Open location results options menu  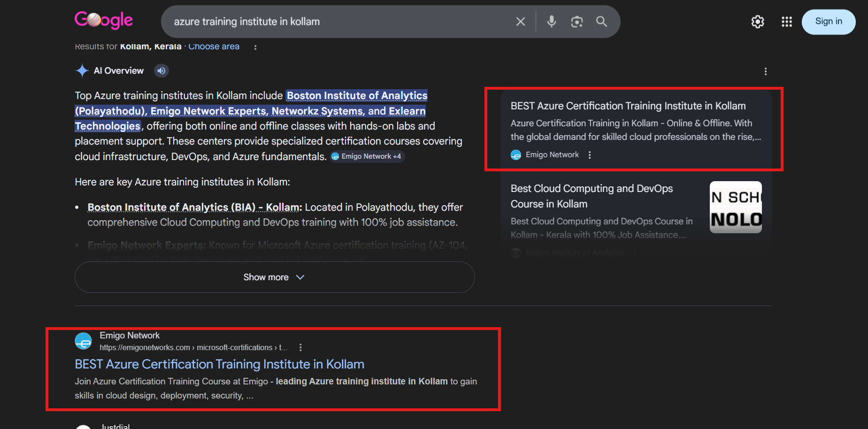click(255, 47)
